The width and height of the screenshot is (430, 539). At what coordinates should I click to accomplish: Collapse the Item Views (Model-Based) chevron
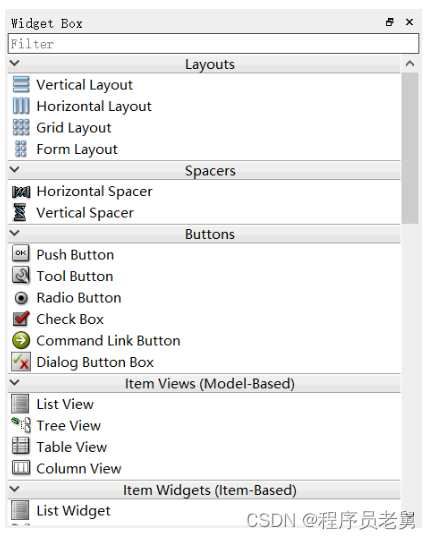point(15,383)
